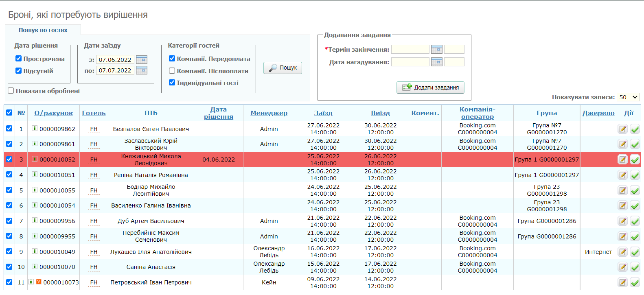Open calendar for reminder date field
The width and height of the screenshot is (644, 295).
point(436,62)
